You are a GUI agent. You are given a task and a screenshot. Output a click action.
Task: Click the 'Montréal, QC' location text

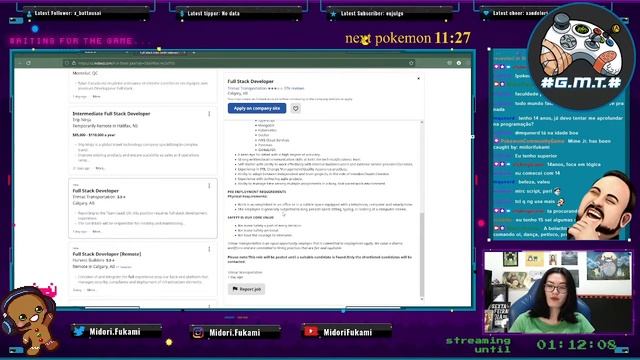[85, 73]
